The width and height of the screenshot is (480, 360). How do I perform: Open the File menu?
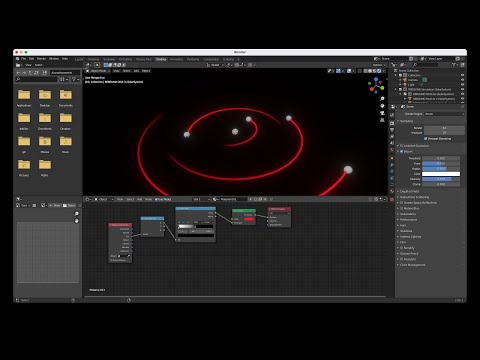(x=24, y=59)
